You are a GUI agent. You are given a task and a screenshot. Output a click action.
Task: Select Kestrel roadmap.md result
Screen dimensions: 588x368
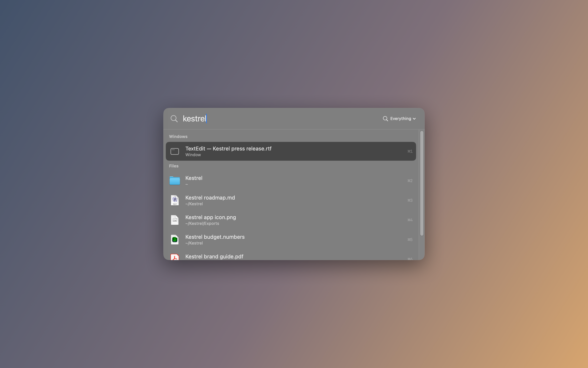[x=291, y=200]
